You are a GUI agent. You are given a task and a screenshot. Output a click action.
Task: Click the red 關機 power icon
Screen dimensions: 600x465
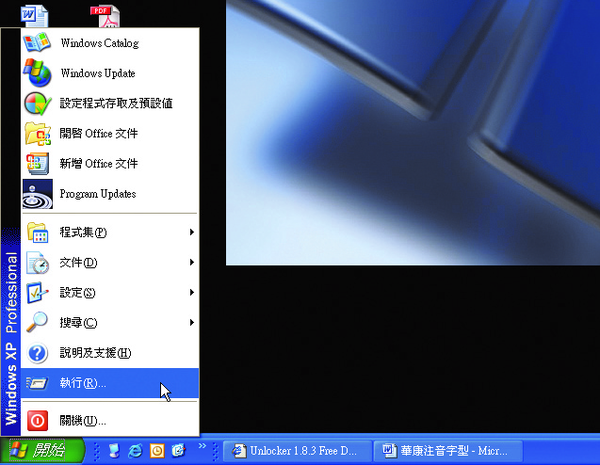click(38, 421)
